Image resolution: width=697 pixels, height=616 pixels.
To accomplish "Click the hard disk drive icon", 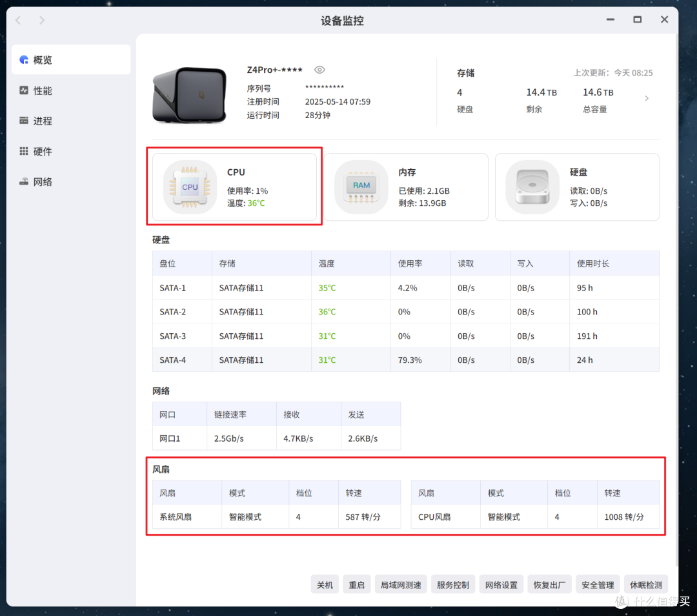I will click(x=532, y=187).
